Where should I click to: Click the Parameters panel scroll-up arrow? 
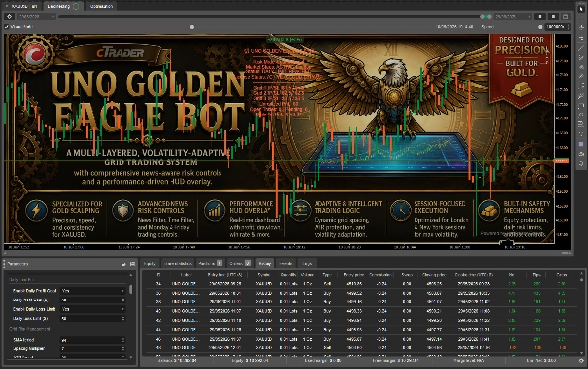[131, 275]
